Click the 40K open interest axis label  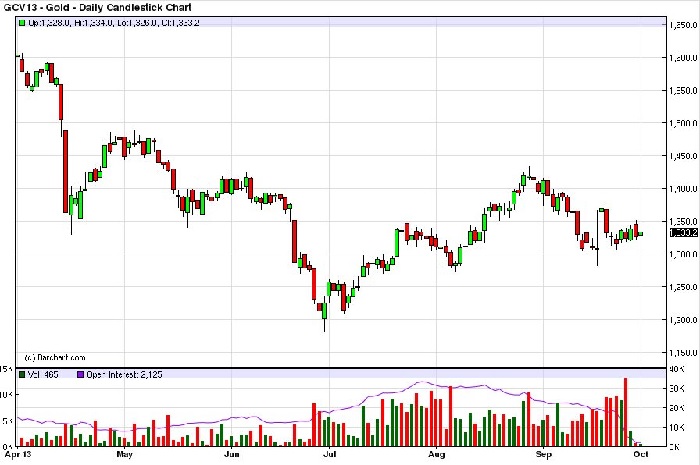coord(677,369)
